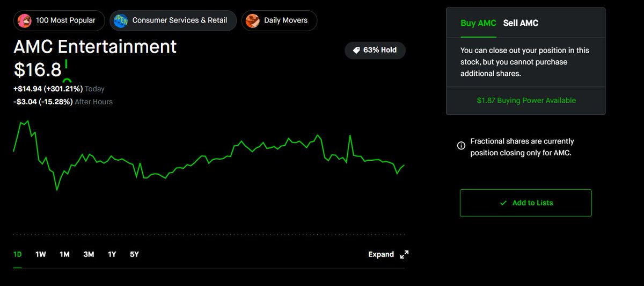Switch to the Sell AMC tab
The height and width of the screenshot is (286, 644).
(521, 23)
